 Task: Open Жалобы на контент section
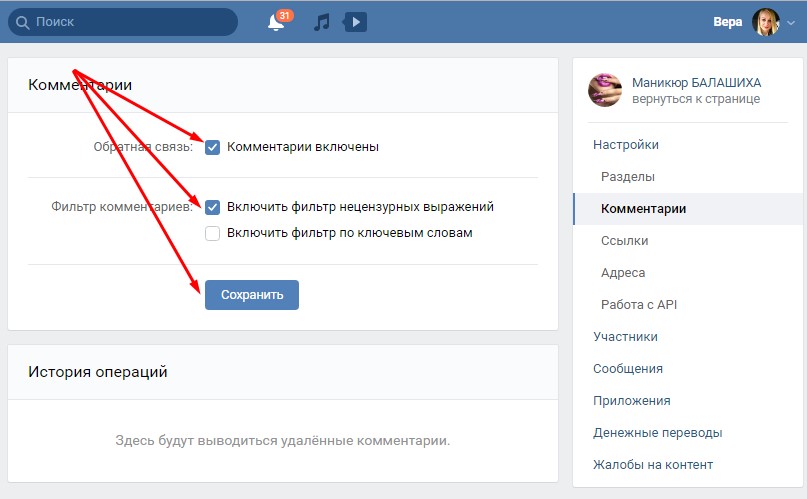[x=653, y=465]
